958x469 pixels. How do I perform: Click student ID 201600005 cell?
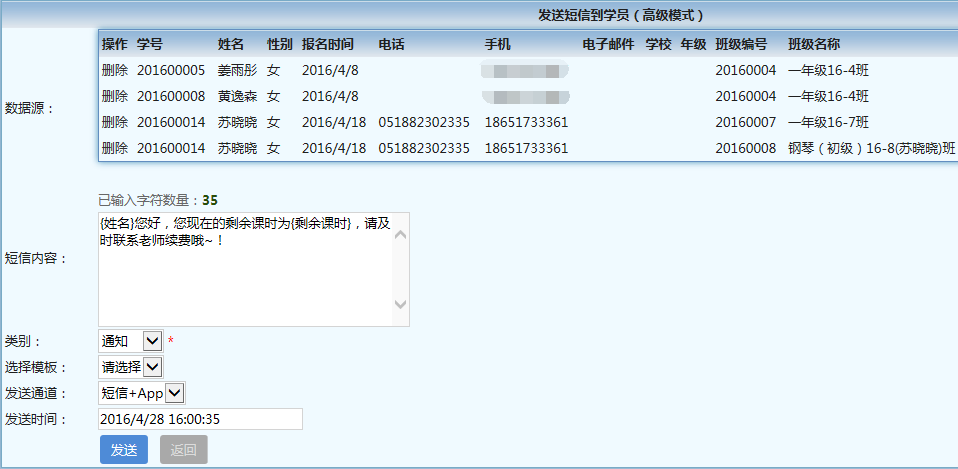[x=170, y=70]
